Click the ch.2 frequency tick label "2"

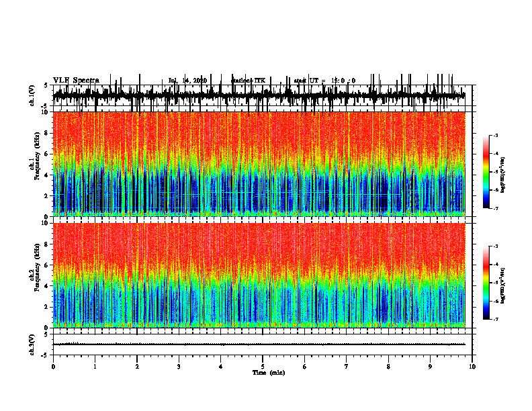47,307
